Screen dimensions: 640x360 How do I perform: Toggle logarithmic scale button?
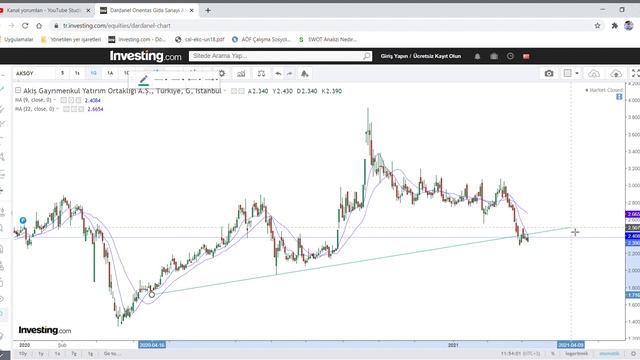pos(577,353)
